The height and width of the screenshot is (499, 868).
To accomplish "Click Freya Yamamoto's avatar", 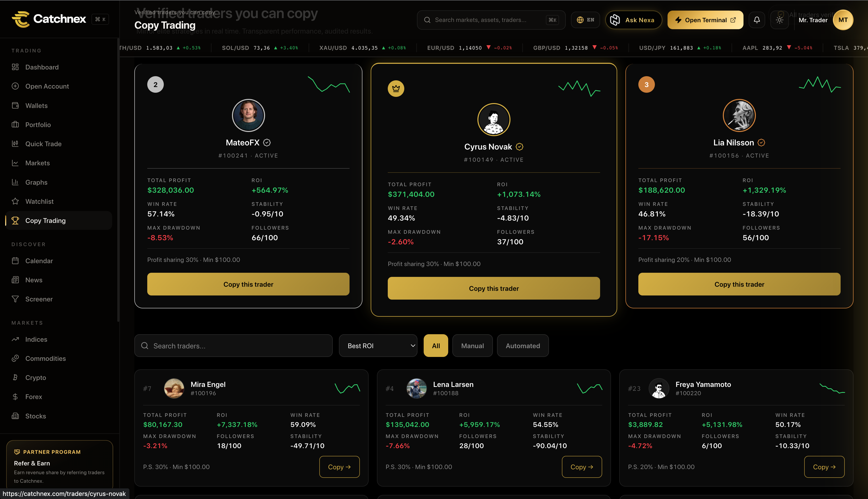I will click(659, 388).
